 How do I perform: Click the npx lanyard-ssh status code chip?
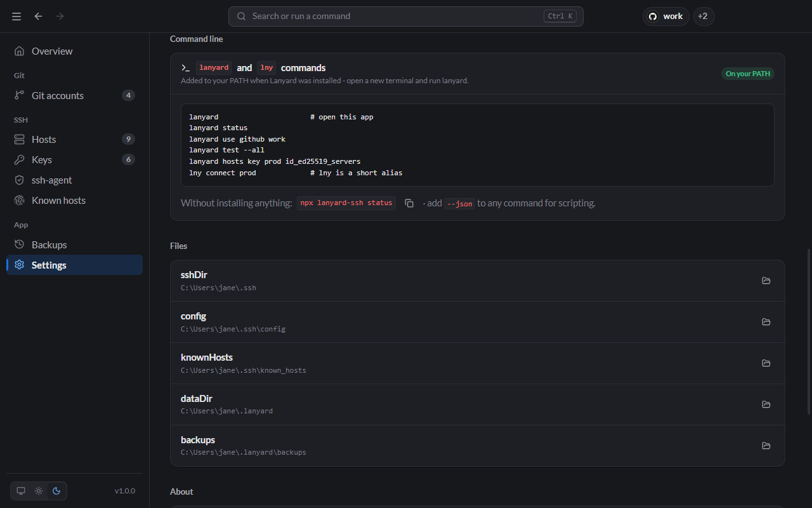[346, 203]
